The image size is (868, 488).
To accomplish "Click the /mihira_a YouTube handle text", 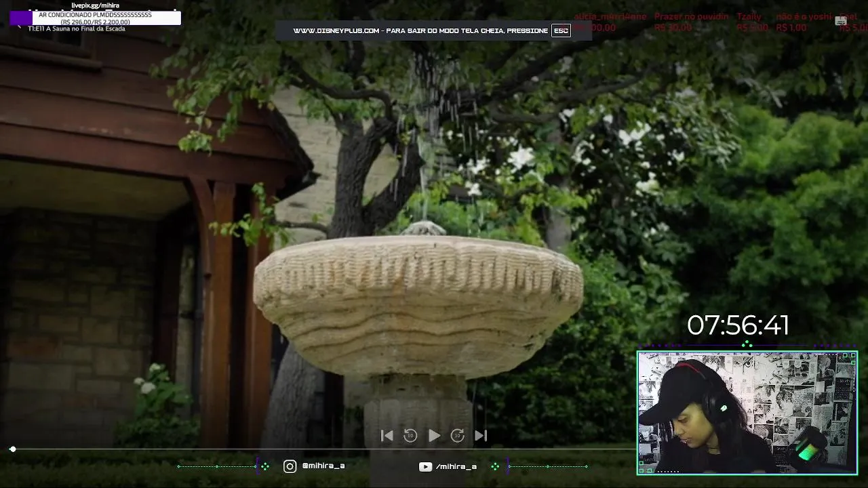I will coord(456,466).
